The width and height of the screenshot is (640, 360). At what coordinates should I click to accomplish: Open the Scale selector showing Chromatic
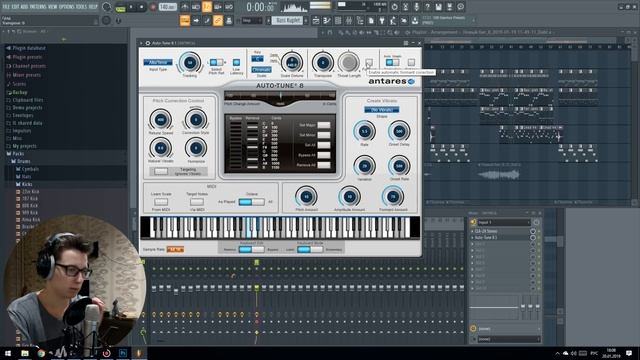[x=261, y=70]
